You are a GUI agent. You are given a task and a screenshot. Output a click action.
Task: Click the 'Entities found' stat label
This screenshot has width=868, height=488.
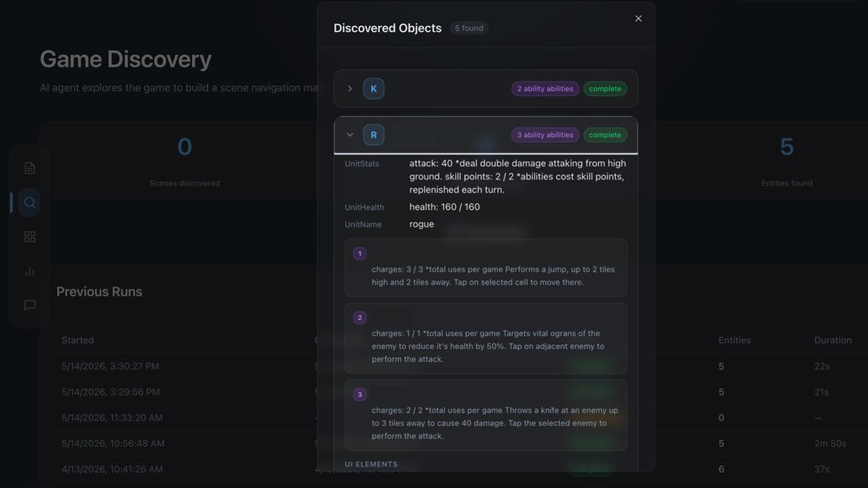[x=787, y=183]
